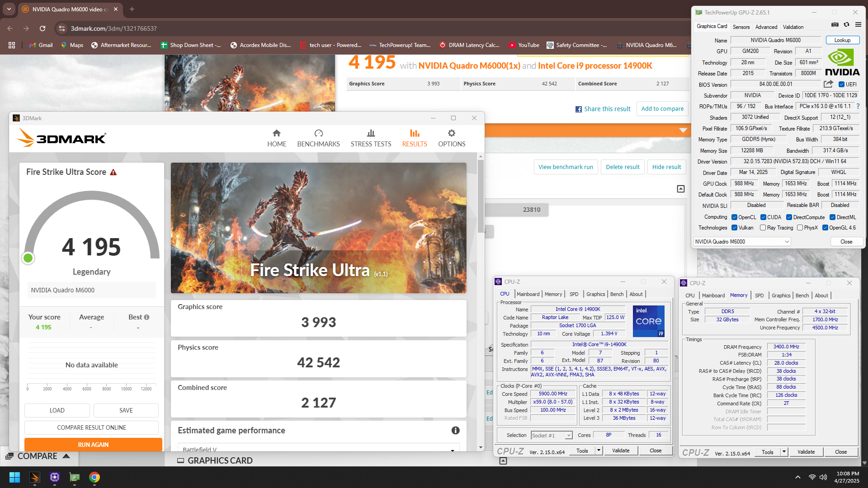Image resolution: width=868 pixels, height=488 pixels.
Task: Toggle the OpenCL checkbox in GPU-Z
Action: (735, 217)
